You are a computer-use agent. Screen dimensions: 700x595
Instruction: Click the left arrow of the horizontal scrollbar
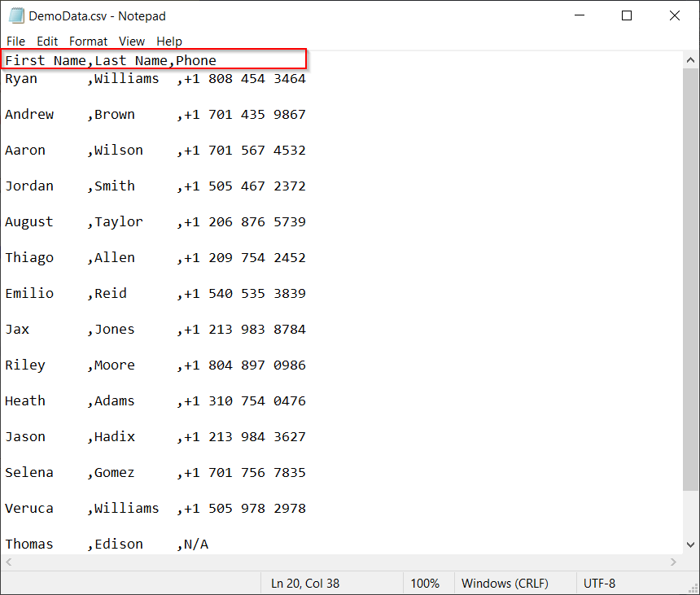[x=8, y=562]
